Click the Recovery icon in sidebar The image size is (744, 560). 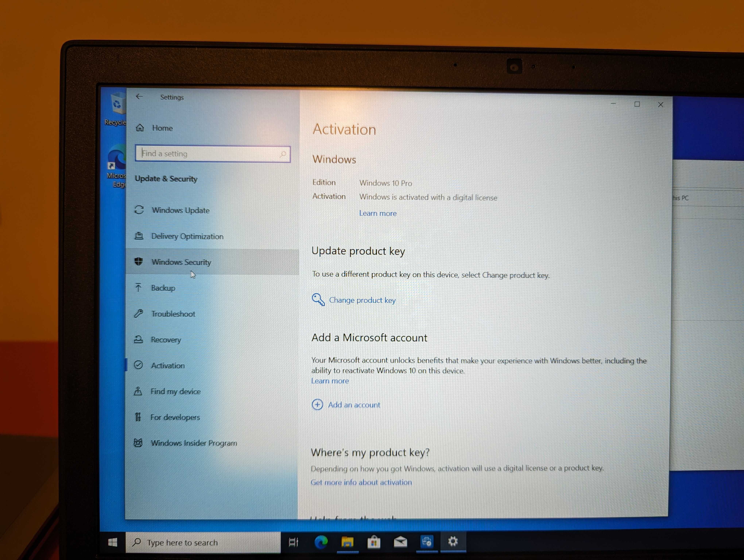point(138,339)
